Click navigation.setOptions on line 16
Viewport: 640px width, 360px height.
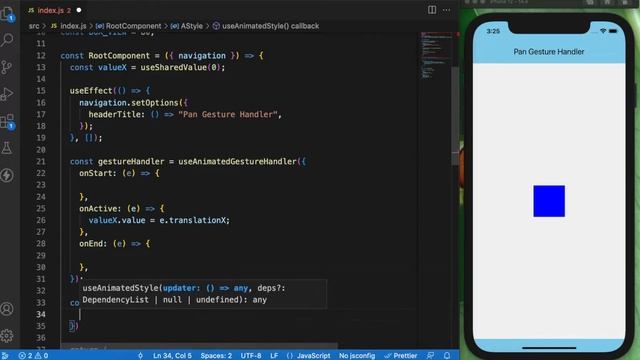point(129,102)
